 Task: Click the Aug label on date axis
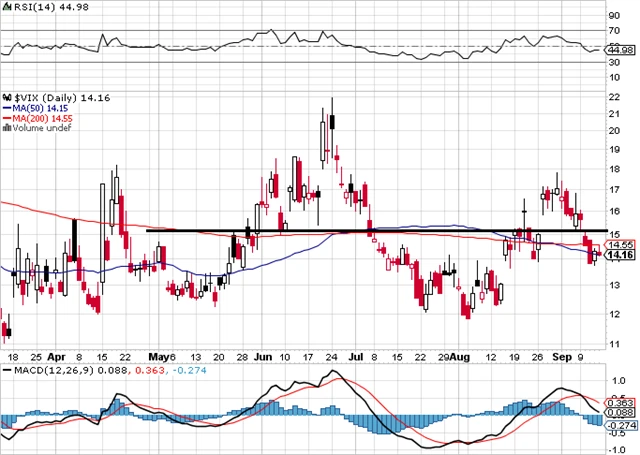[x=458, y=354]
